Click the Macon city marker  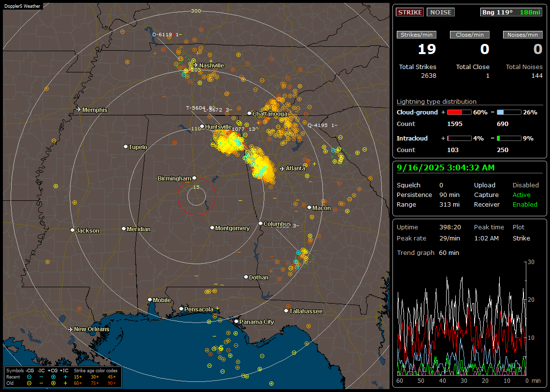(x=309, y=208)
